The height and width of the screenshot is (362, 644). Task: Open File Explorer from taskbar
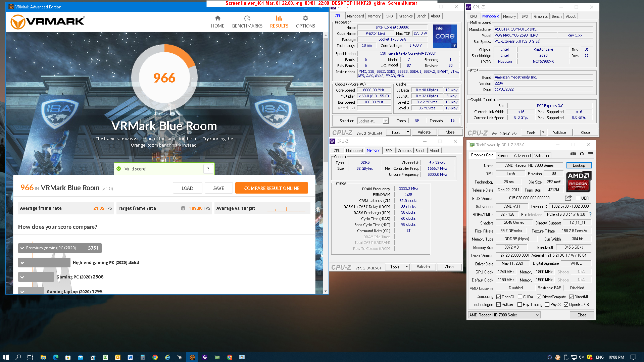coord(43,357)
